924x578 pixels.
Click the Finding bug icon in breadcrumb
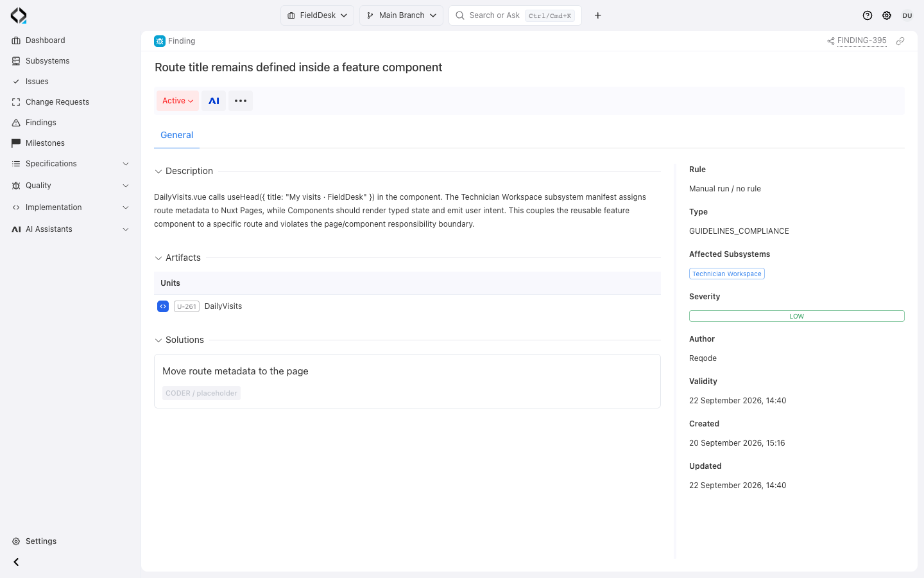pos(160,41)
